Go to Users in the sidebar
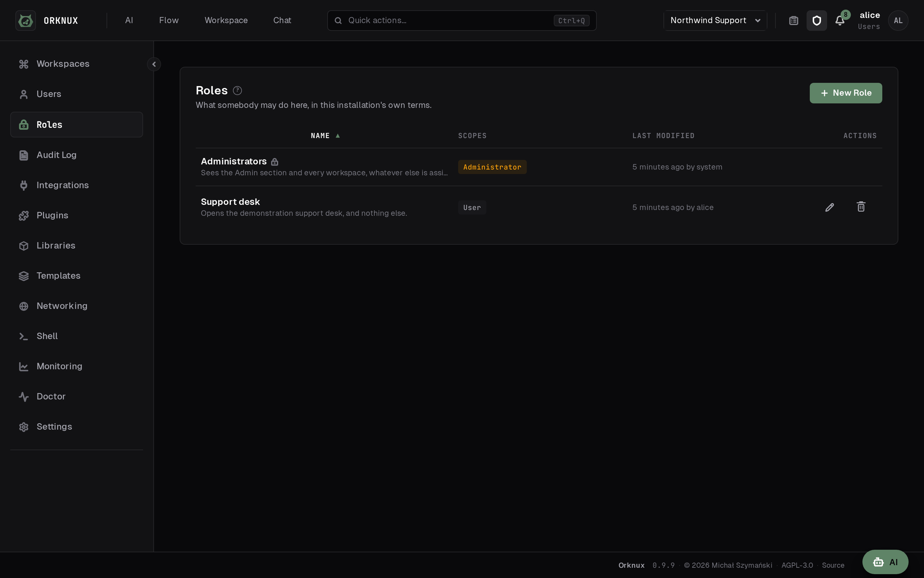This screenshot has height=578, width=924. (76, 94)
